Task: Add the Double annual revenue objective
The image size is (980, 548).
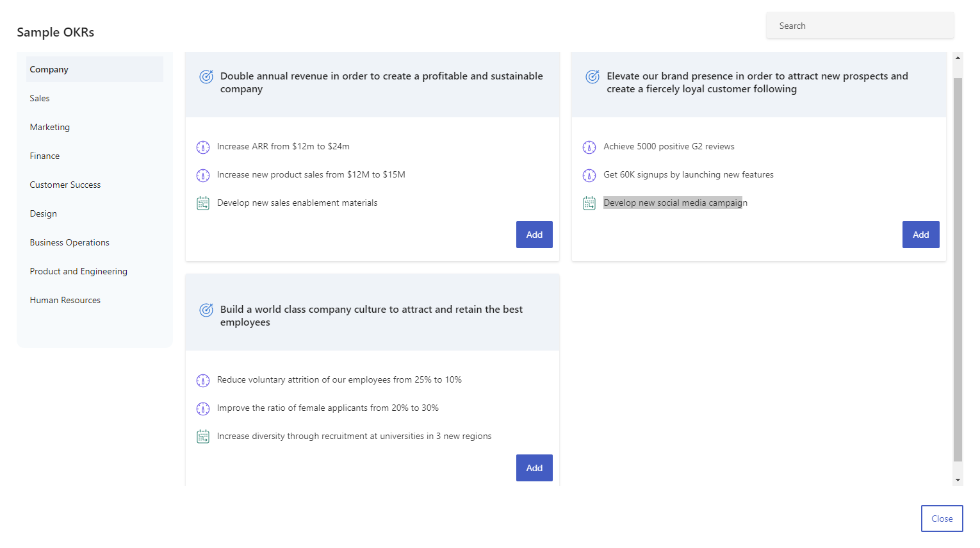Action: point(534,235)
